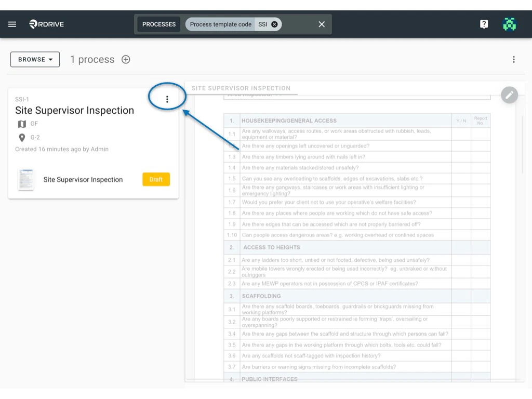The width and height of the screenshot is (532, 399).
Task: Click the yellow Draft indicator on the attachment row
Action: [x=156, y=179]
